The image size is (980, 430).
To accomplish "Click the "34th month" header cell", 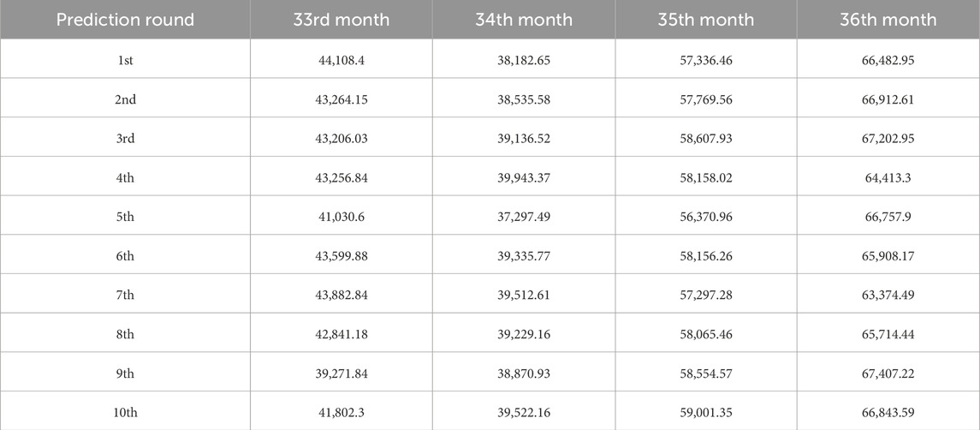I will [x=523, y=19].
